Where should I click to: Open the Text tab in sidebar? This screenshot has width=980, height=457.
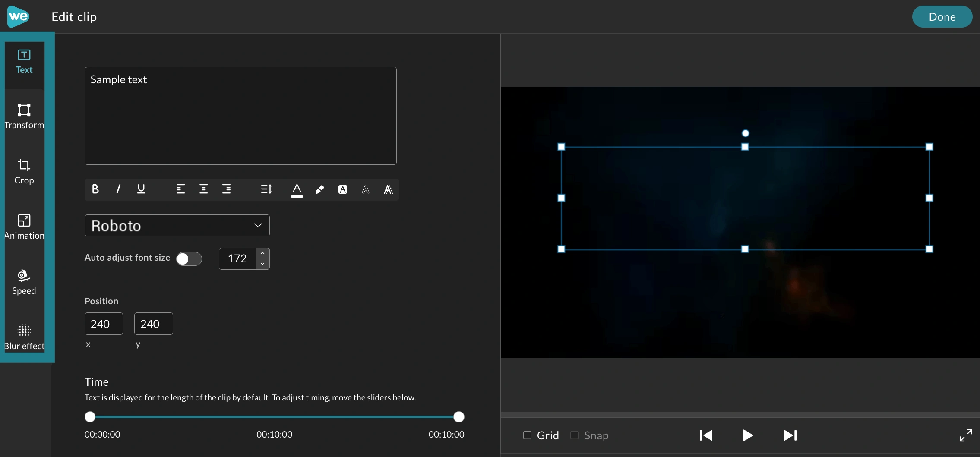[x=24, y=62]
